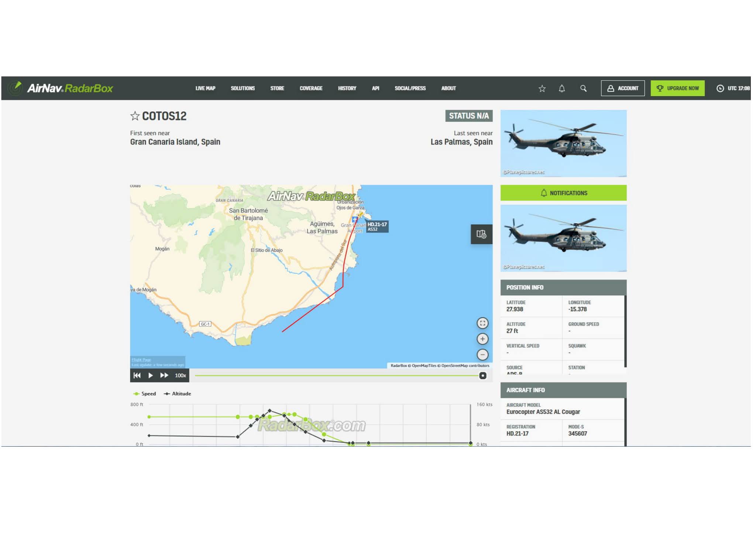Change the 100x playback speed
The width and height of the screenshot is (756, 535).
pos(181,375)
